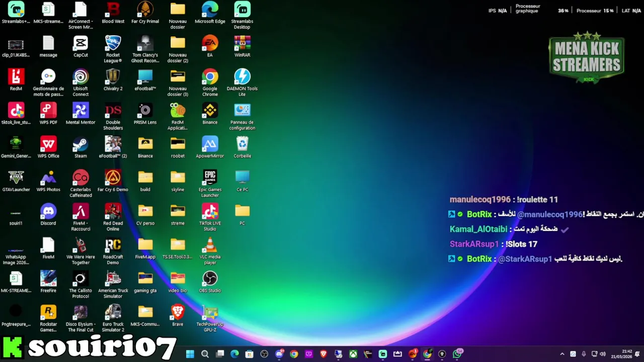This screenshot has width=644, height=362.
Task: Click manulecoq1996 roulette chat message
Action: click(504, 200)
